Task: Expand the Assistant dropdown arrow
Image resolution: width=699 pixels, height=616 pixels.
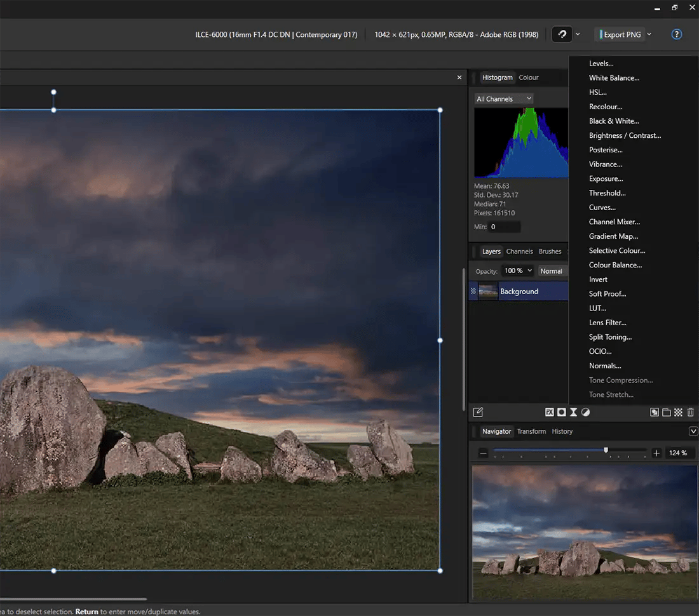Action: tap(578, 34)
